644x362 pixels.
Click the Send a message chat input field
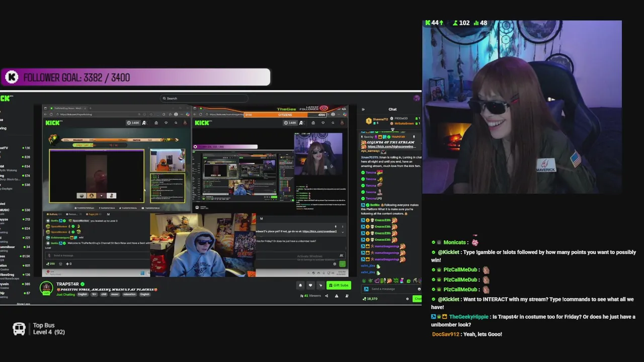(x=392, y=289)
